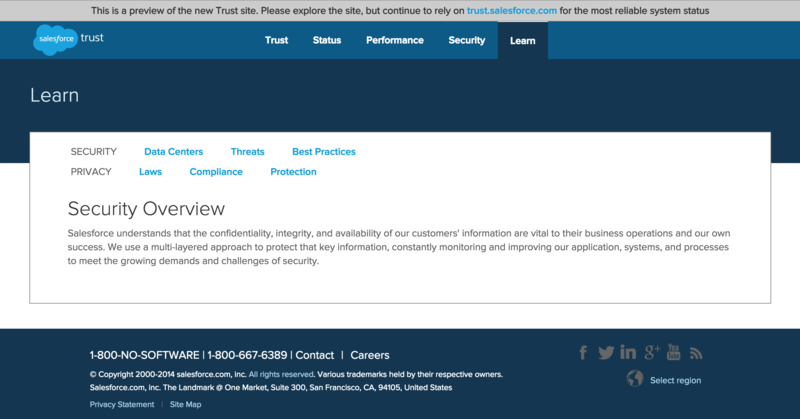
Task: Open the Data Centers link
Action: (x=173, y=152)
